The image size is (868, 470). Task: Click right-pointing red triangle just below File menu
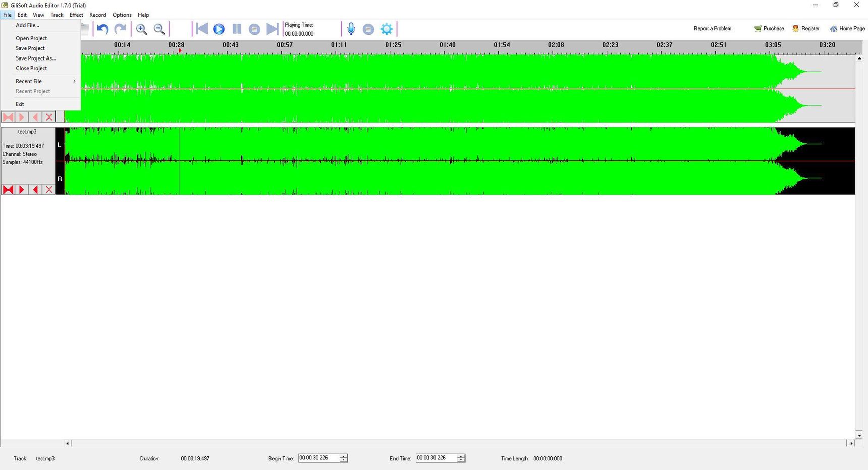(x=22, y=117)
